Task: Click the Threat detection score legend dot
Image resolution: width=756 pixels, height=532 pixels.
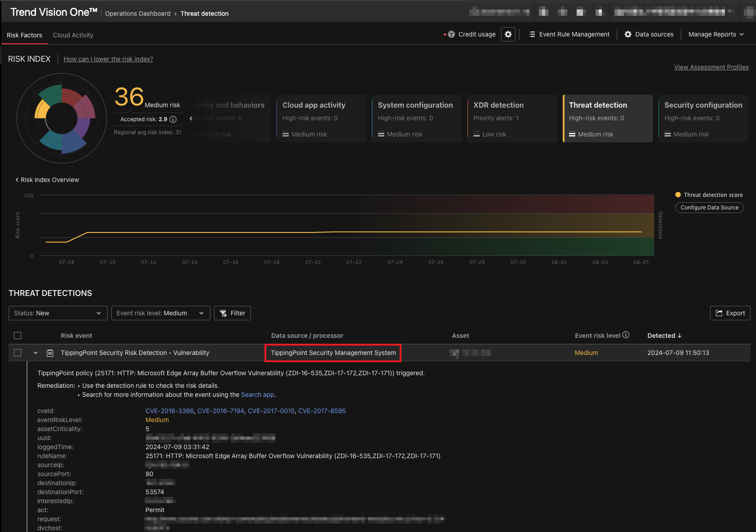Action: (x=678, y=195)
